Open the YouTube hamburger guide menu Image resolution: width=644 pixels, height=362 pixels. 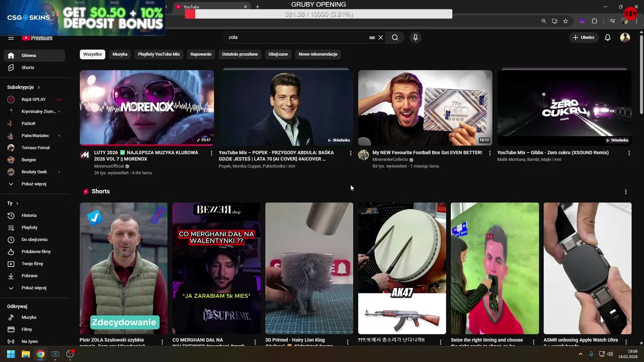pyautogui.click(x=11, y=38)
